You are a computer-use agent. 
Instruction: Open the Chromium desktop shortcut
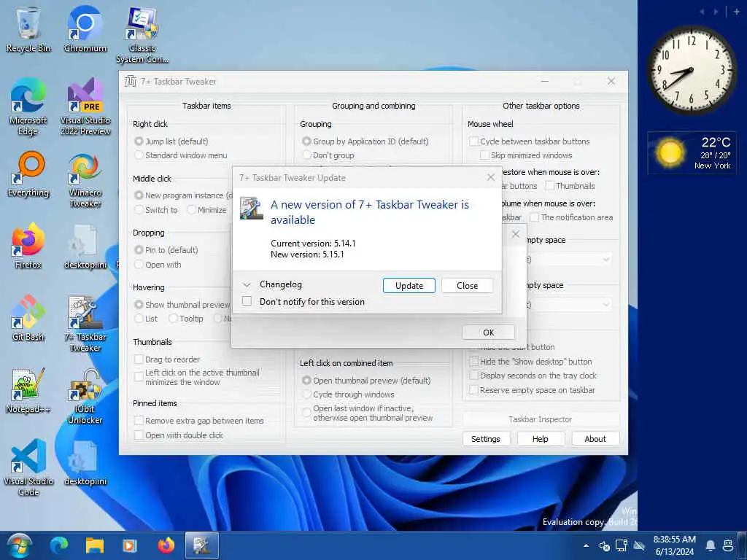pos(85,30)
